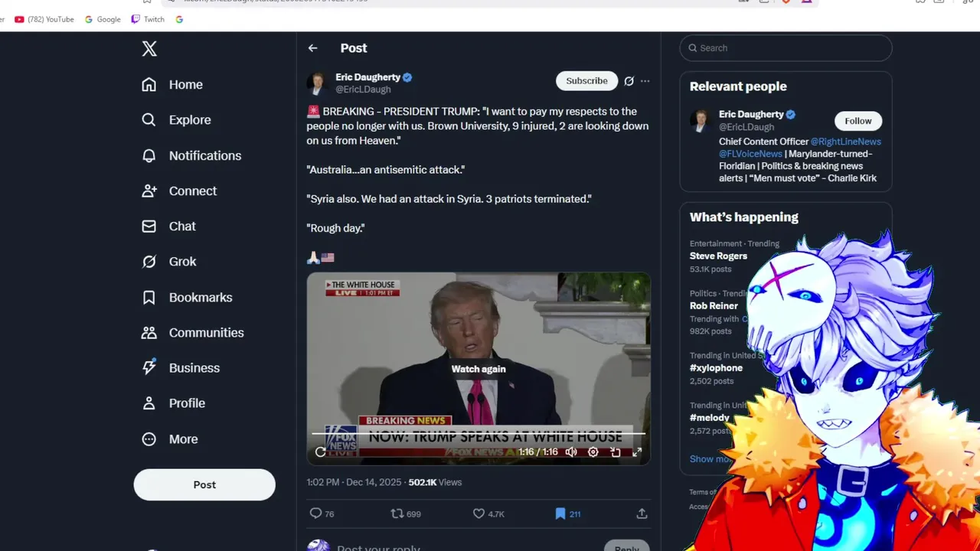Click Eric Daugherty name in Relevant people
980x551 pixels.
tap(750, 114)
